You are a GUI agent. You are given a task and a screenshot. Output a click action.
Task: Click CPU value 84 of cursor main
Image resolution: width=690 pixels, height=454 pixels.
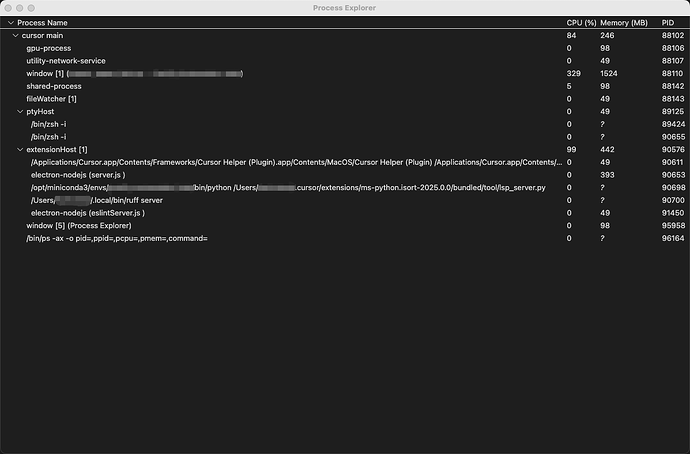571,35
